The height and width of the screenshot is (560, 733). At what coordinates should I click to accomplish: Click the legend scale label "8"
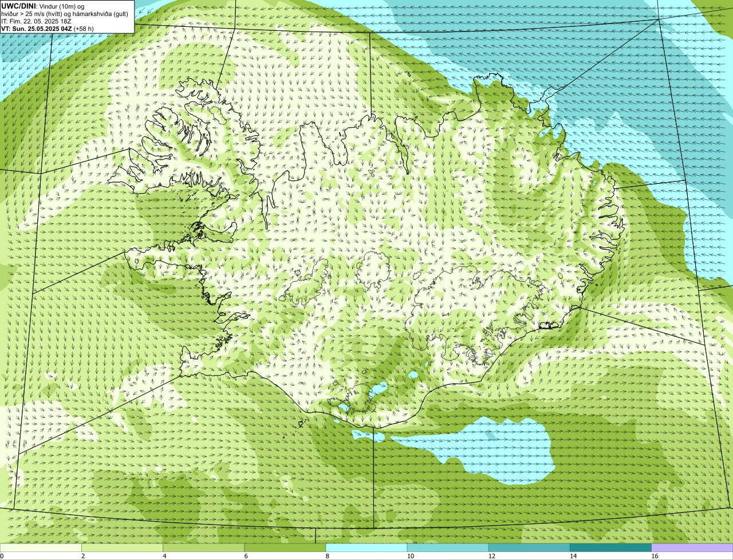[327, 556]
